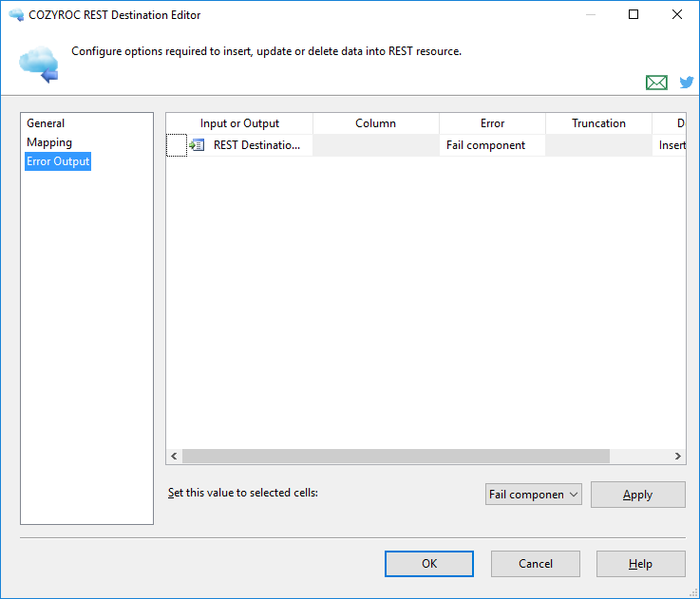This screenshot has width=700, height=599.
Task: Close the REST Destination Editor window
Action: [677, 15]
